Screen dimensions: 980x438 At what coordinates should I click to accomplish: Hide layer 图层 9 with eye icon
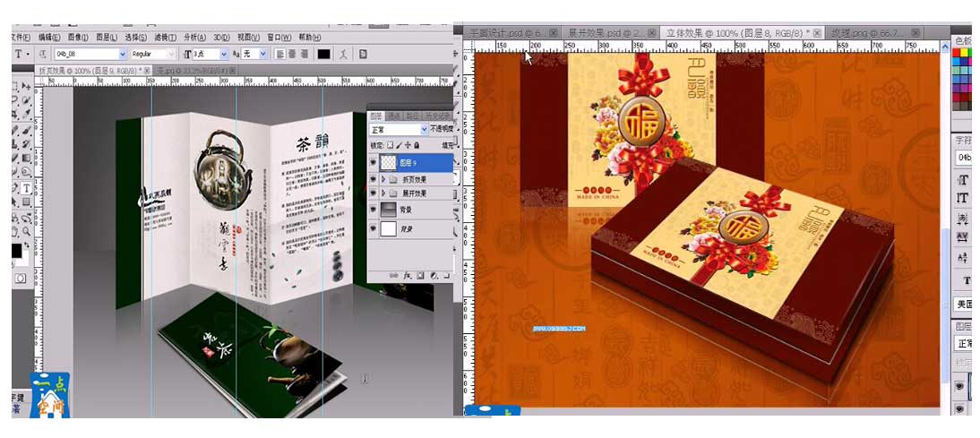(x=374, y=162)
